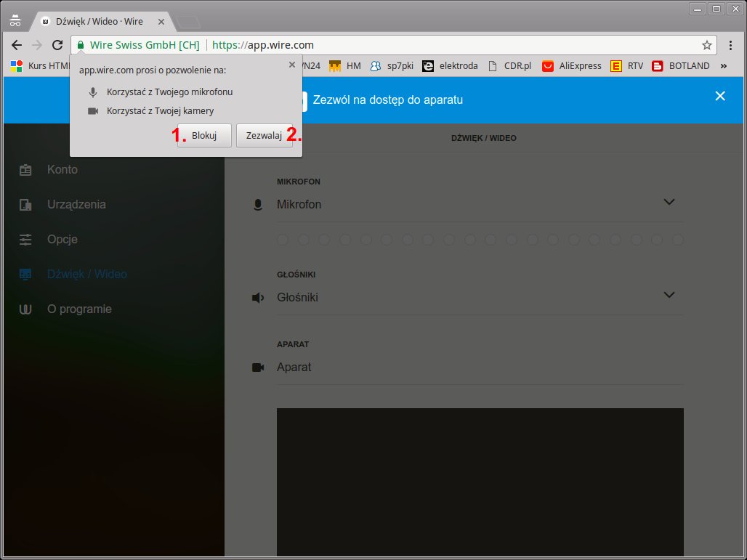Open the AliExpress bookmark
Screen dimensions: 747x560
coord(572,66)
